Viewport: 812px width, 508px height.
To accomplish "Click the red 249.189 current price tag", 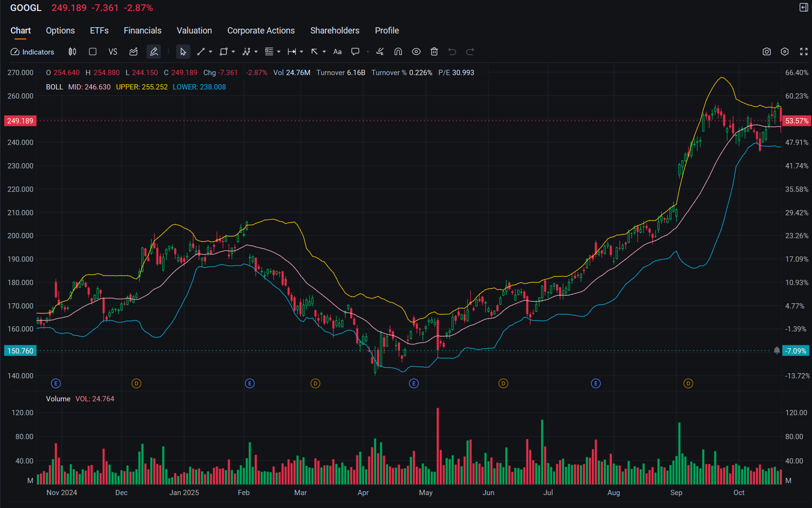I will click(20, 121).
